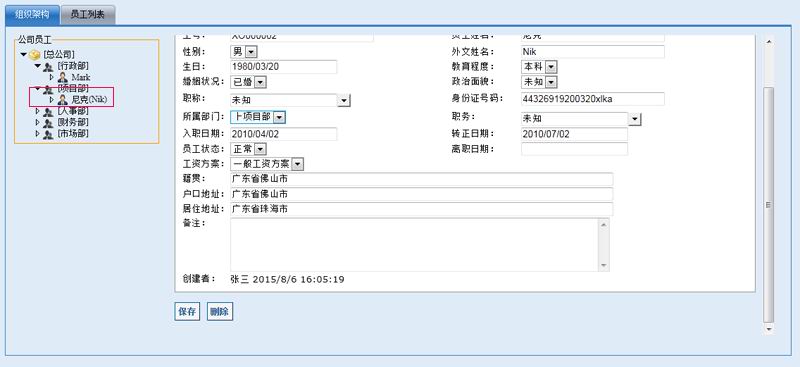Click the 市场部 department group icon
This screenshot has width=800, height=367.
tap(48, 134)
